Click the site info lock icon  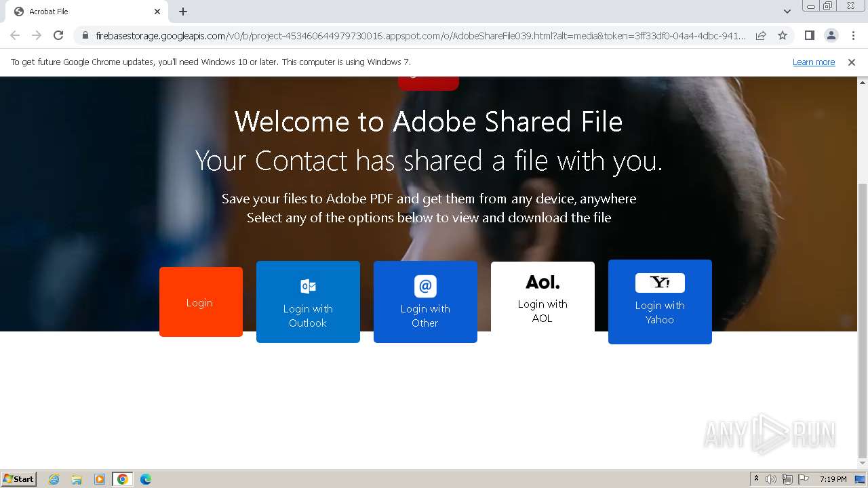(x=85, y=35)
